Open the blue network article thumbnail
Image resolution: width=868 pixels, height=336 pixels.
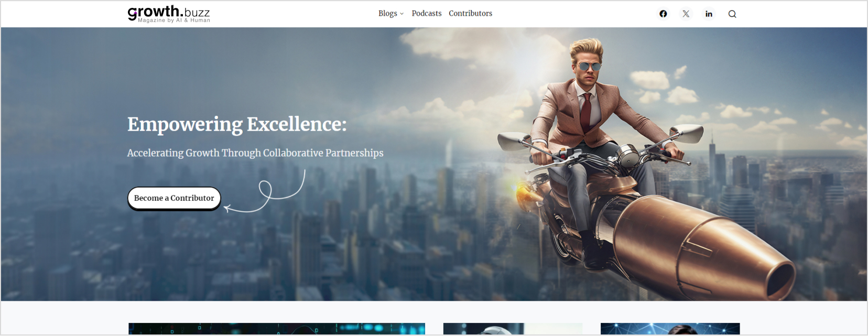(x=670, y=329)
